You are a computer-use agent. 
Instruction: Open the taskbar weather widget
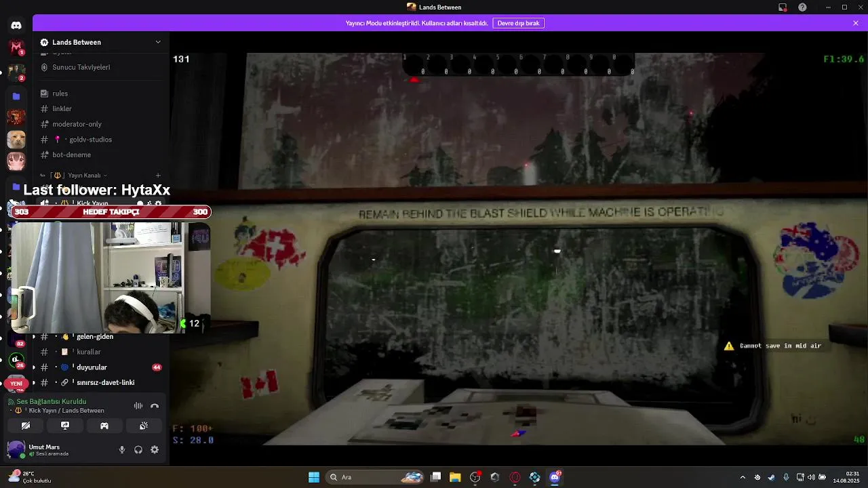(x=30, y=477)
